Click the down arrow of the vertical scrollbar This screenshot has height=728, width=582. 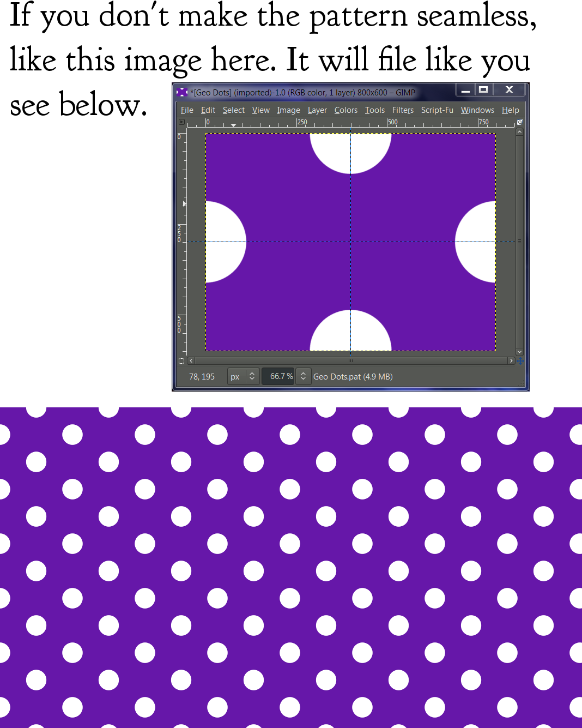tap(519, 352)
